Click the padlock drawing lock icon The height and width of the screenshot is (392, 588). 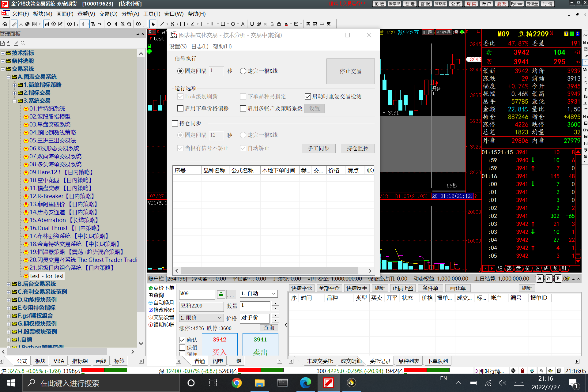tap(279, 24)
